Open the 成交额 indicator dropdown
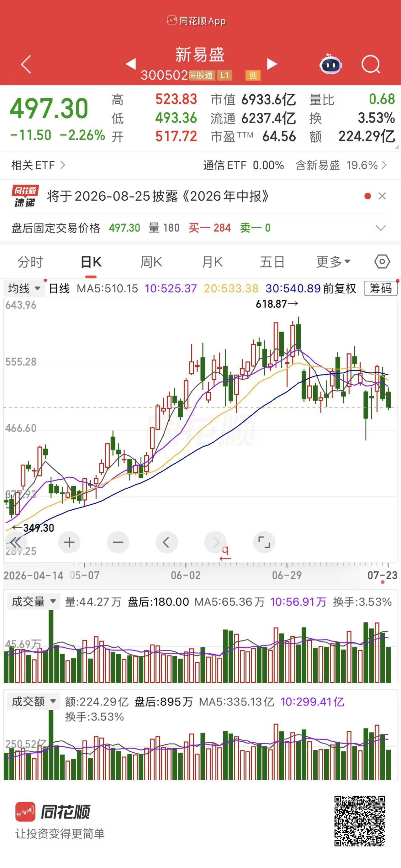401x868 pixels. click(x=33, y=702)
